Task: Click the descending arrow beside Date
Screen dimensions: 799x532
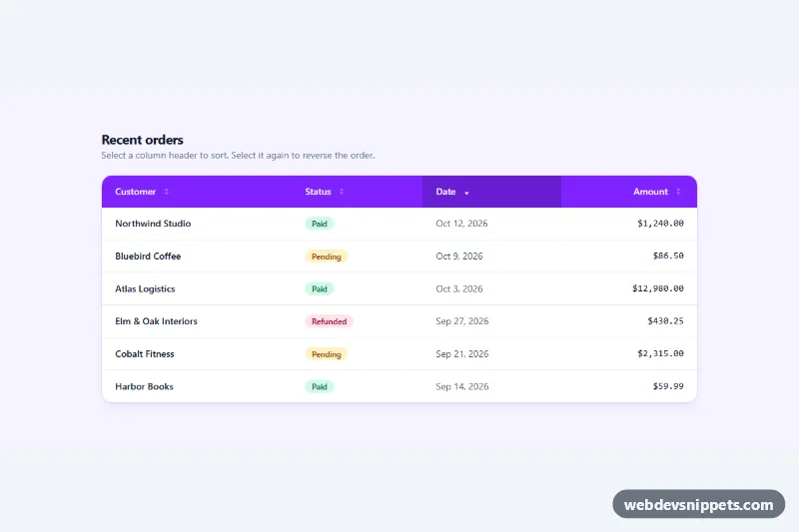Action: click(466, 193)
